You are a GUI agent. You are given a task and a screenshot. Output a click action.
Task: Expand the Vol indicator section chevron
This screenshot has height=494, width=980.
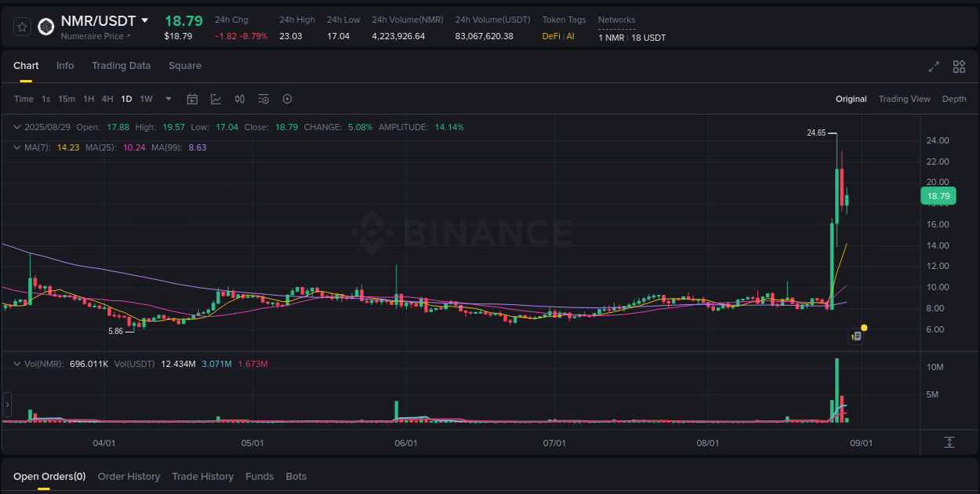tap(16, 363)
